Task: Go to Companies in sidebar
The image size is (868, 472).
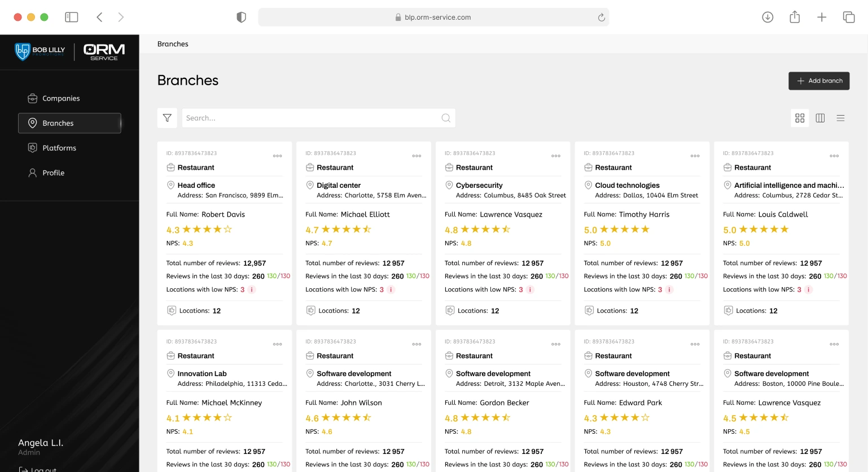Action: [61, 99]
